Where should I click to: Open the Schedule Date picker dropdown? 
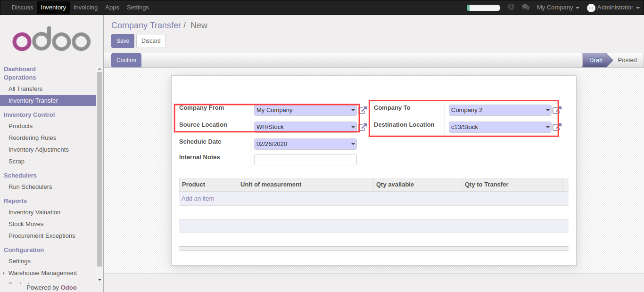click(353, 144)
